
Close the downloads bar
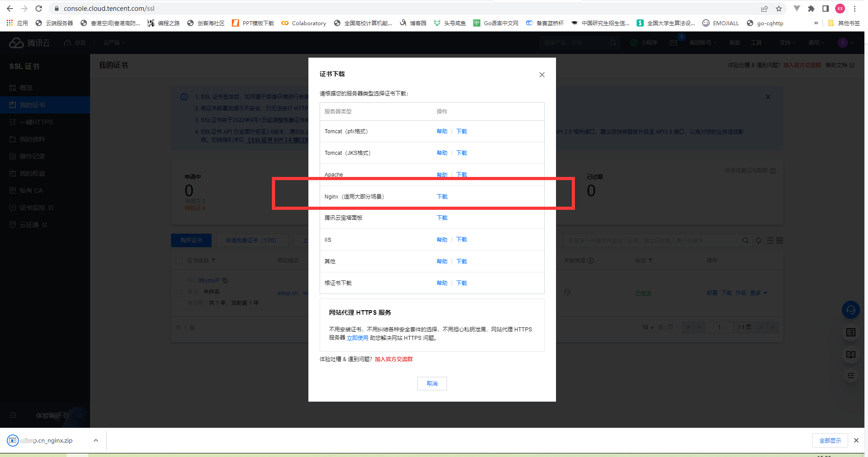coord(856,440)
